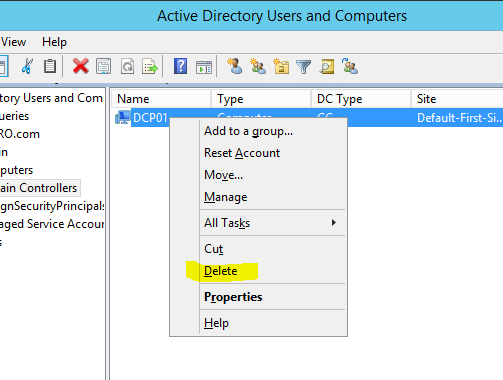Toggle the Action Pane toolbar icon
This screenshot has height=380, width=503.
click(x=204, y=67)
